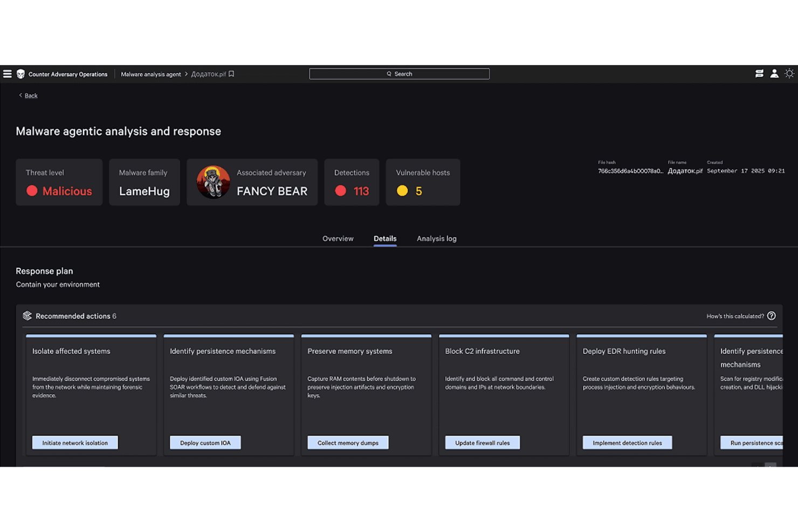Click the created date September 17 2025
The height and width of the screenshot is (532, 798).
[746, 171]
